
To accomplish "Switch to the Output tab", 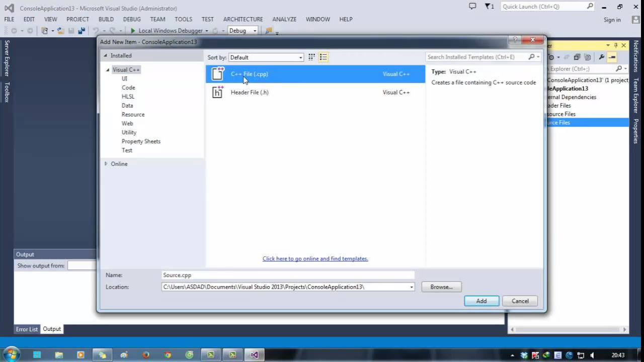I will pos(52,329).
